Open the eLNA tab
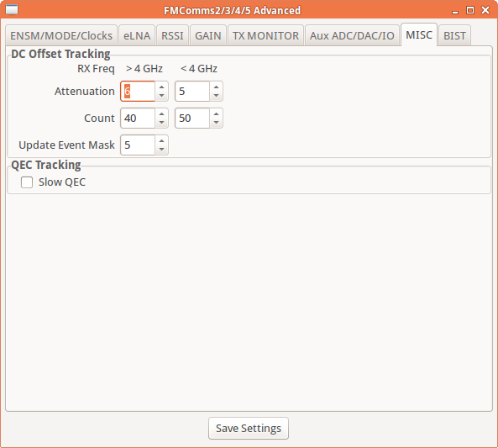 (x=137, y=35)
